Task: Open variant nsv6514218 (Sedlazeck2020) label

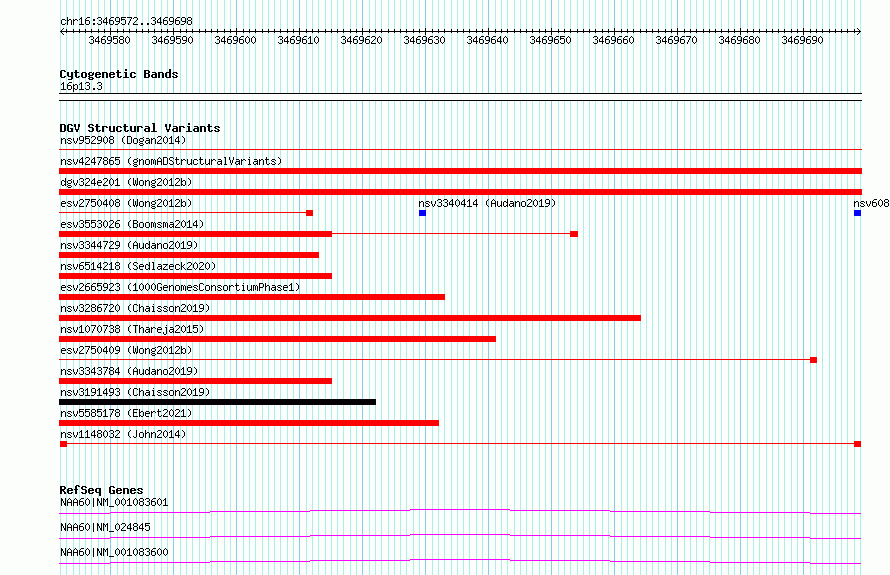Action: [138, 266]
